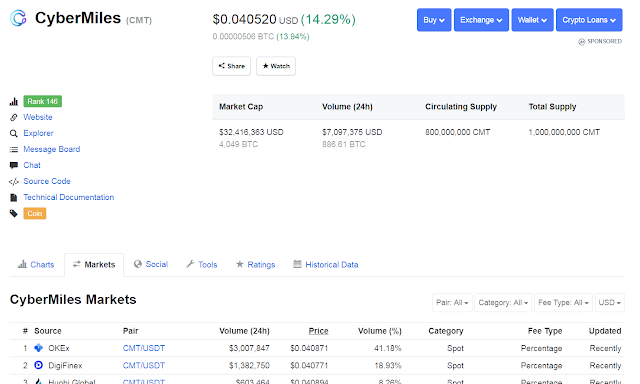640x384 pixels.
Task: Click the Rank 146 badge
Action: 42,101
